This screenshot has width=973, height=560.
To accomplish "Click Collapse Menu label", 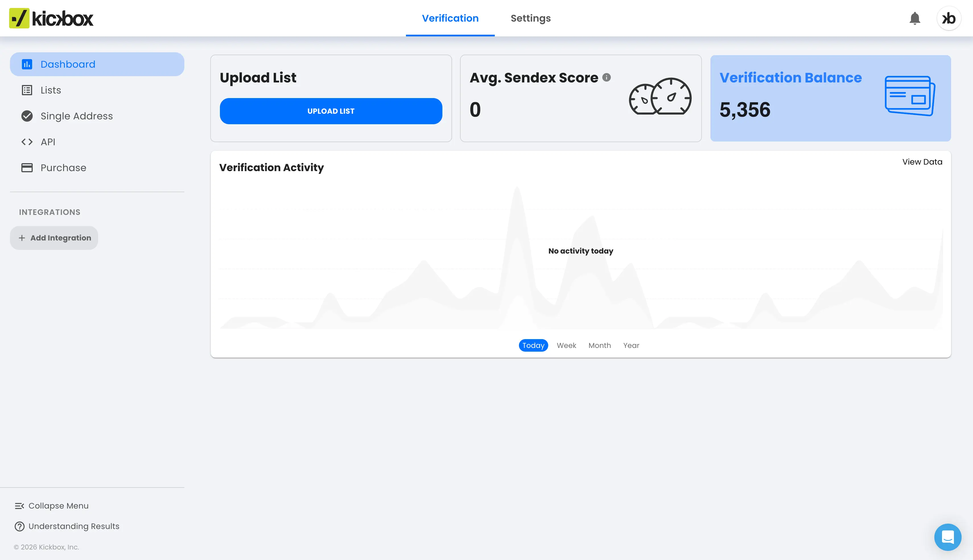I will click(59, 506).
